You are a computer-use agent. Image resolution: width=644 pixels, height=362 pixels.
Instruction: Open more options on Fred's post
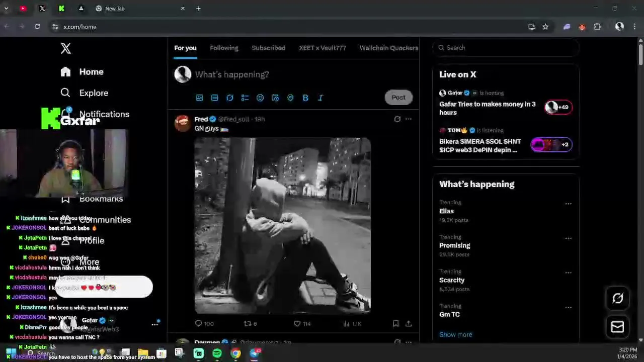408,119
